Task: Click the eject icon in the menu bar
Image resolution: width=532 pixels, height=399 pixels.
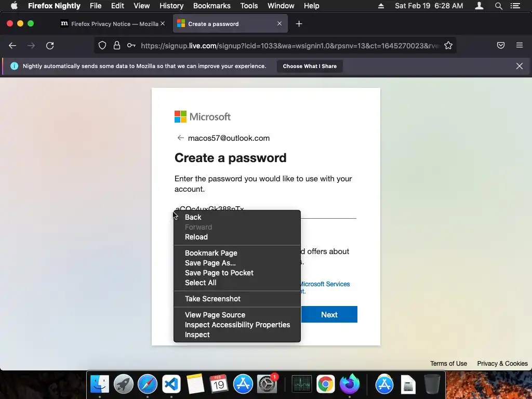Action: (381, 6)
